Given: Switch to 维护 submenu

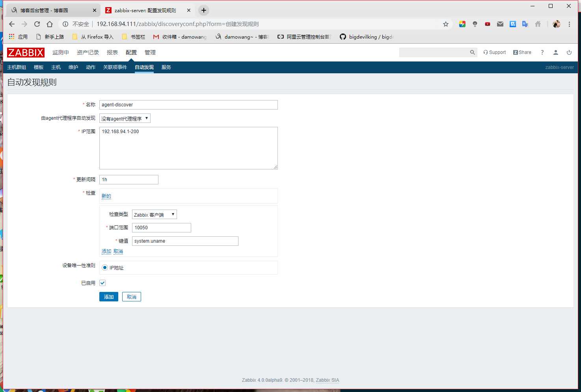Looking at the screenshot, I should click(73, 67).
